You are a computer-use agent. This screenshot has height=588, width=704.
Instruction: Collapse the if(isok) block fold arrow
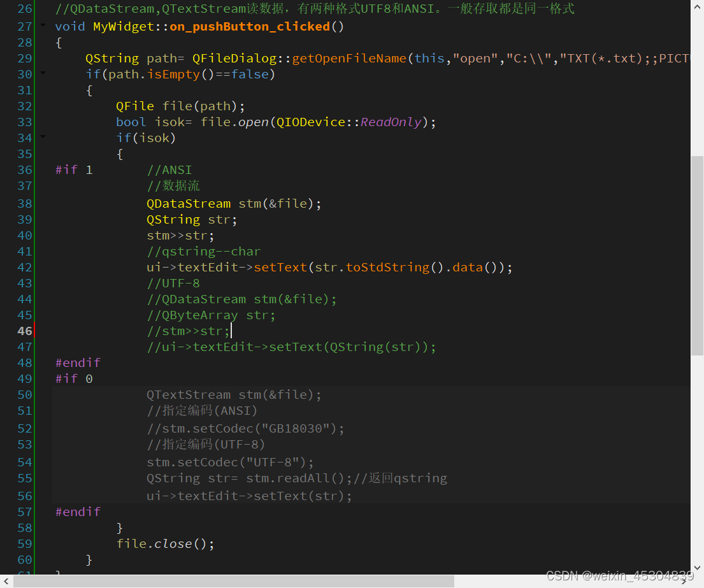[42, 138]
